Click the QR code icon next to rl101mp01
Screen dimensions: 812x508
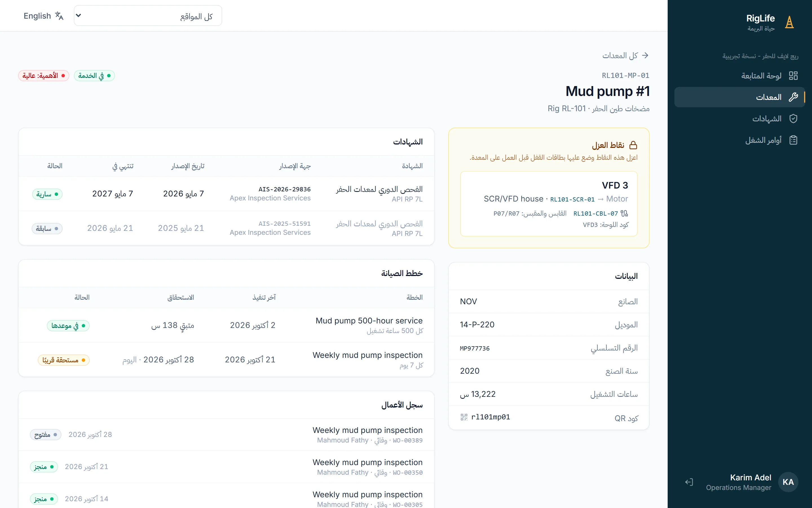464,417
